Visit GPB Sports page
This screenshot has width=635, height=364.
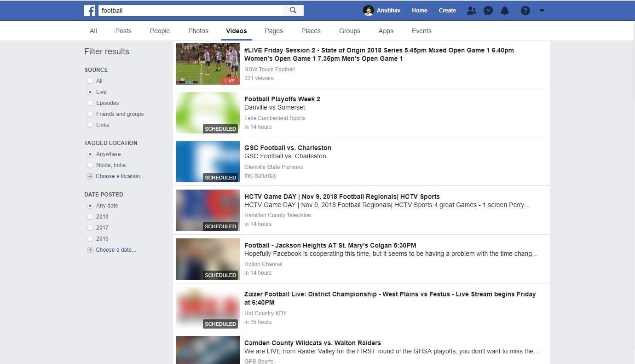[x=259, y=361]
